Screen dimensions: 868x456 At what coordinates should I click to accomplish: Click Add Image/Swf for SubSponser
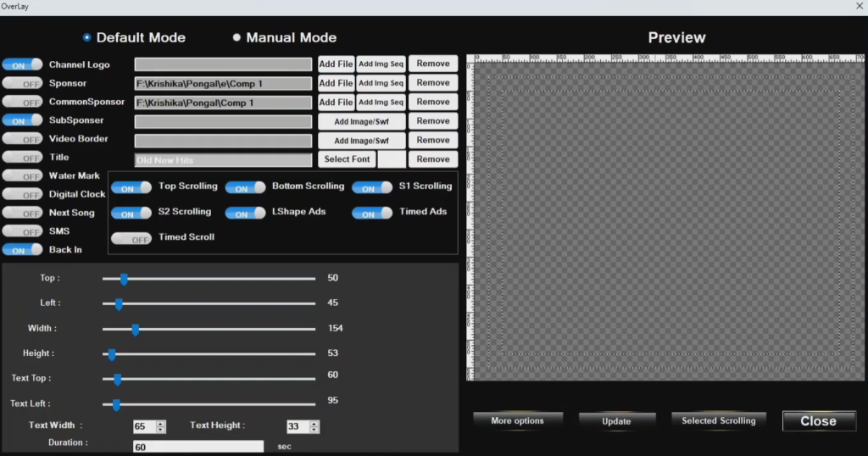coord(361,121)
